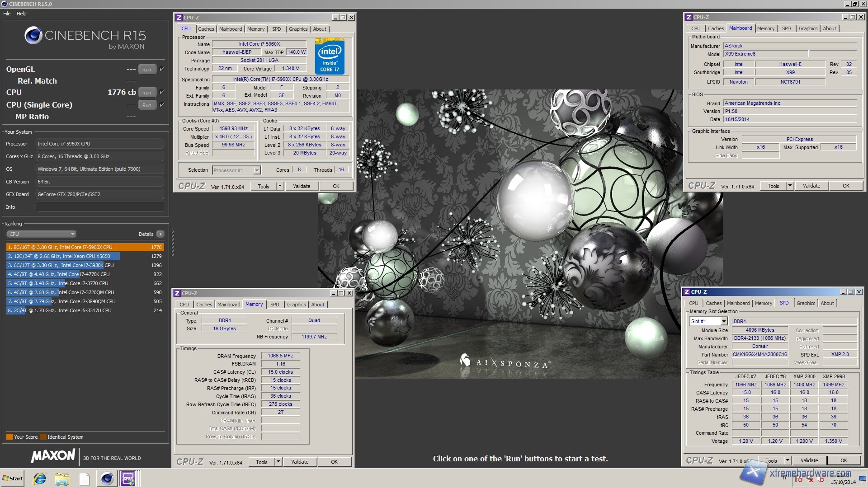Click the Cinebench taskbar icon

point(107,479)
